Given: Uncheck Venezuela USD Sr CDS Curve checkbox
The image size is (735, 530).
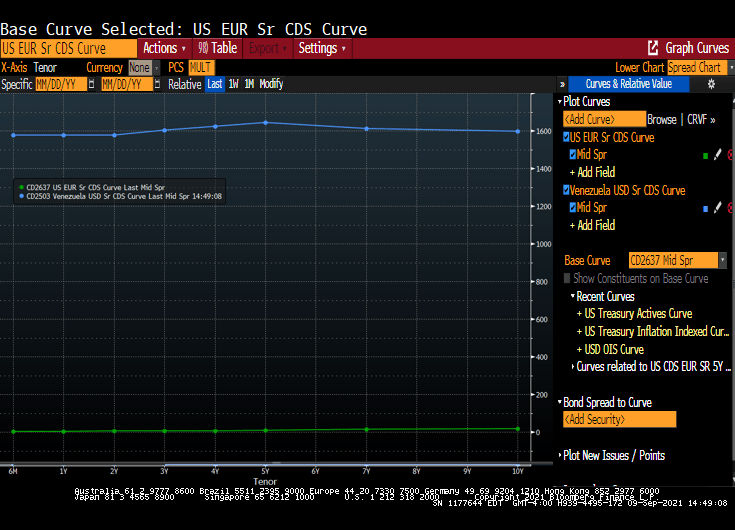Looking at the screenshot, I should pos(566,190).
